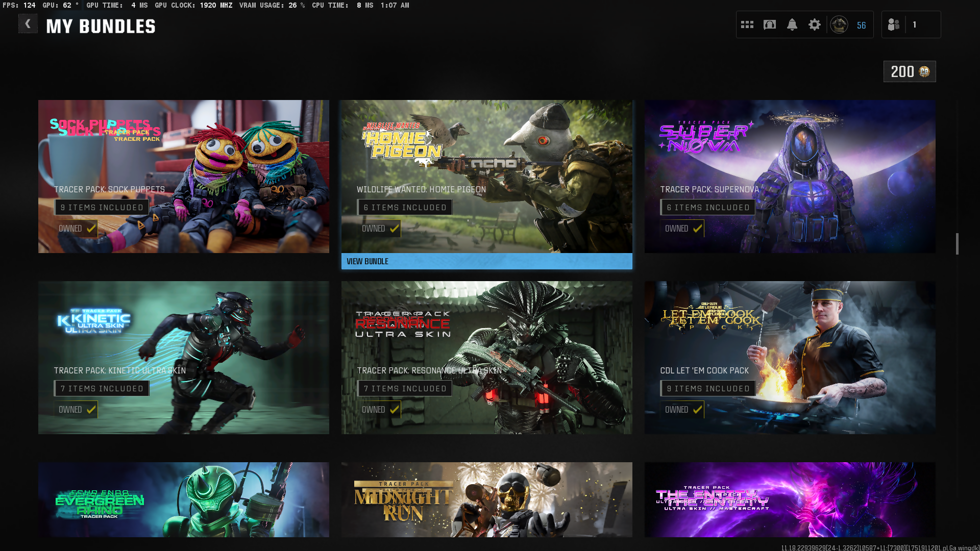Open the grid menu icon in top bar
This screenshot has width=980, height=551.
747,24
